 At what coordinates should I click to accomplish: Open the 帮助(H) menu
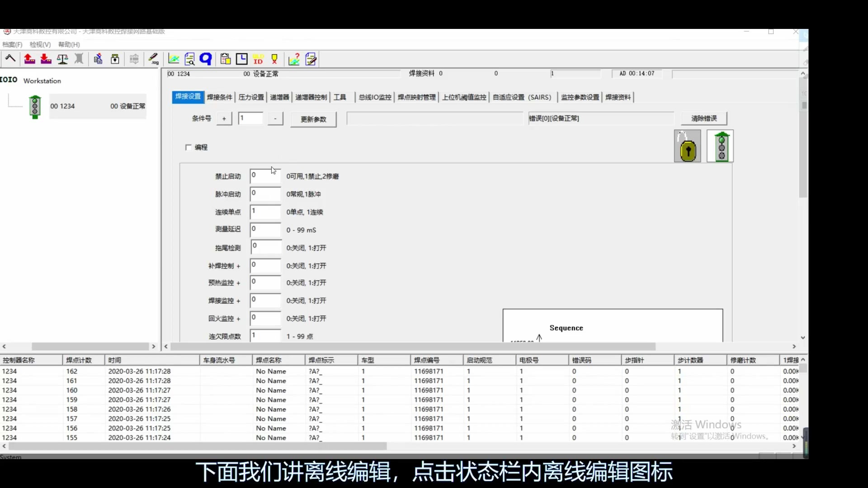pos(69,44)
